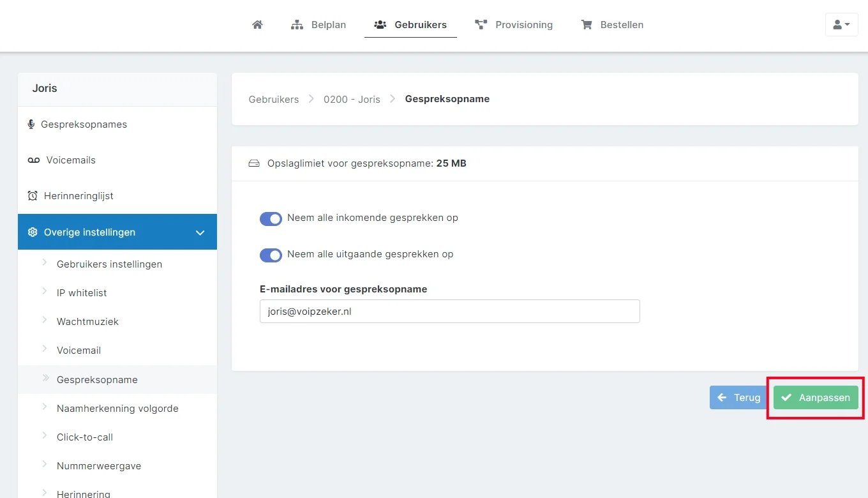This screenshot has height=498, width=868.
Task: Click the alarm clock icon beside Herinneringlijst
Action: (x=33, y=196)
